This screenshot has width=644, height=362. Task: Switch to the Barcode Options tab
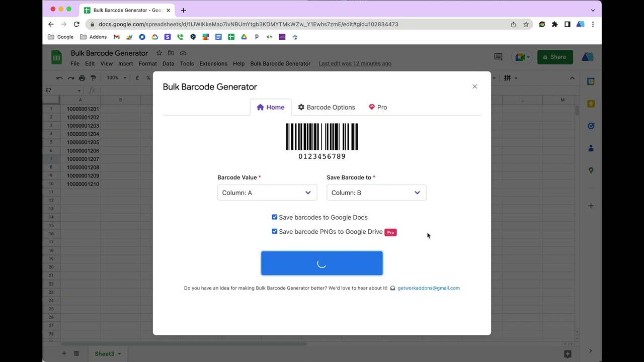coord(327,107)
